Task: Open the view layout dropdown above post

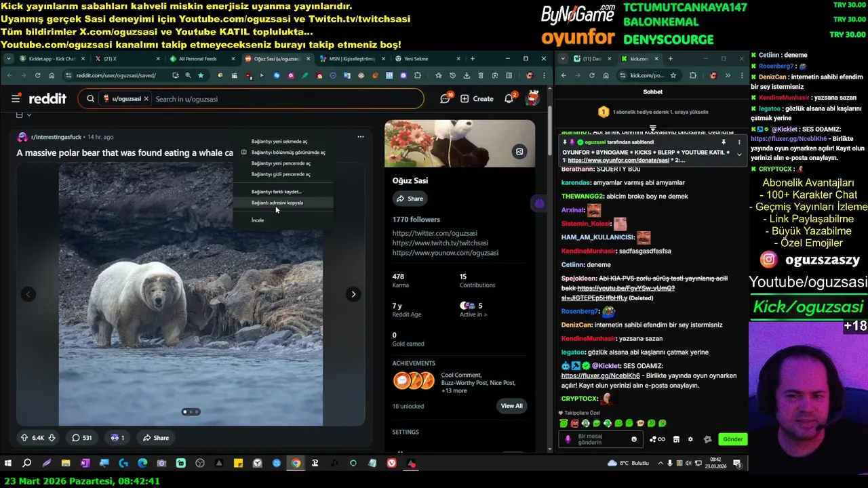Action: (23, 115)
